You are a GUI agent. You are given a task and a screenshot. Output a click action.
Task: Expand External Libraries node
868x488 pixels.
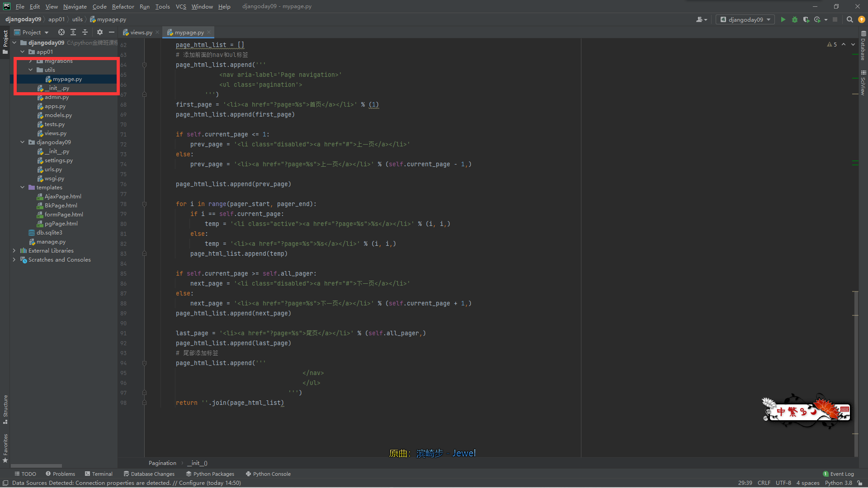(x=14, y=250)
